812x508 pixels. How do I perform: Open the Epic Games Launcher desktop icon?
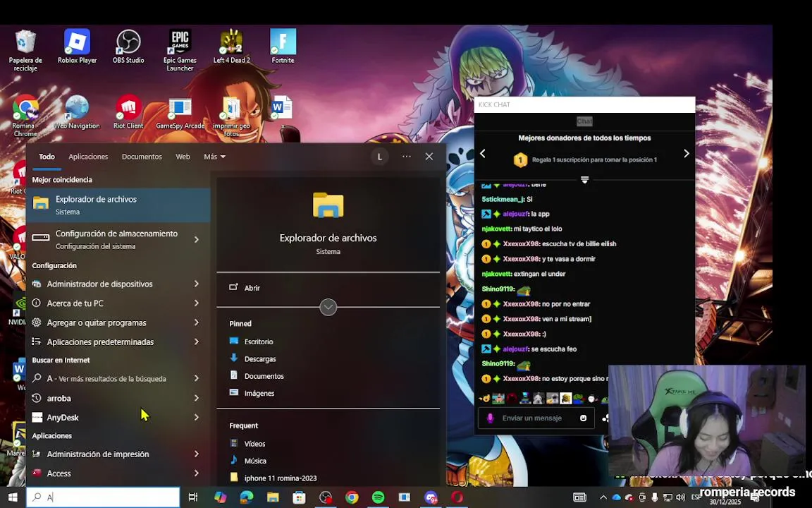pos(180,50)
